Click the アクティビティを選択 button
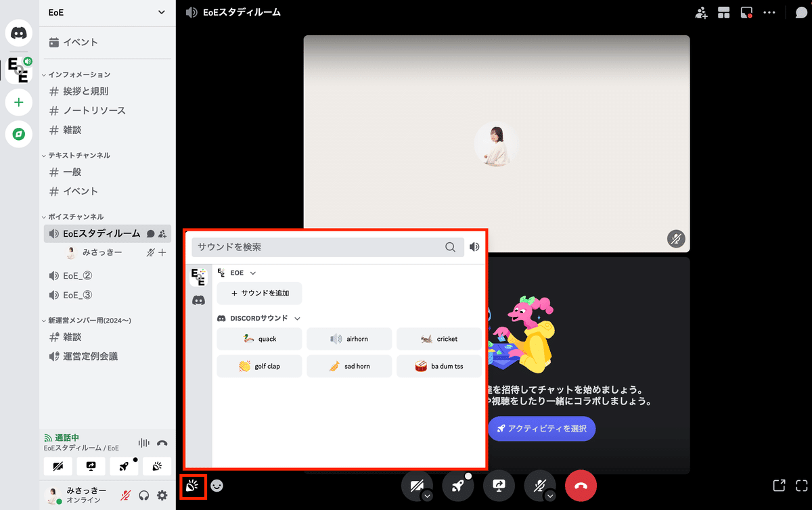 click(x=541, y=429)
